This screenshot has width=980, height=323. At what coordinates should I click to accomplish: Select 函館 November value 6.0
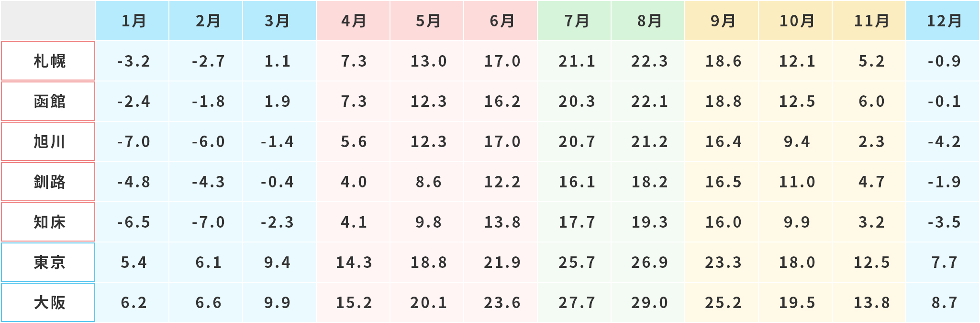click(x=871, y=101)
